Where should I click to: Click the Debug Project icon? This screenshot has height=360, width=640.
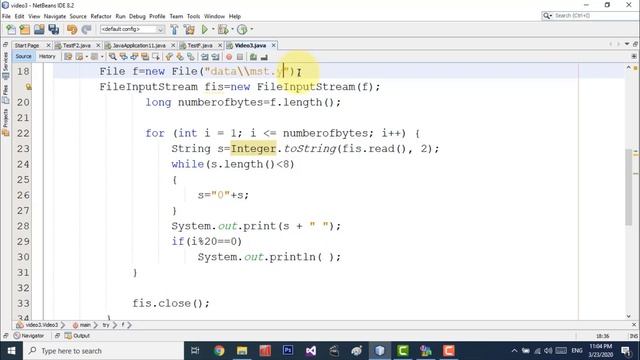[x=223, y=29]
